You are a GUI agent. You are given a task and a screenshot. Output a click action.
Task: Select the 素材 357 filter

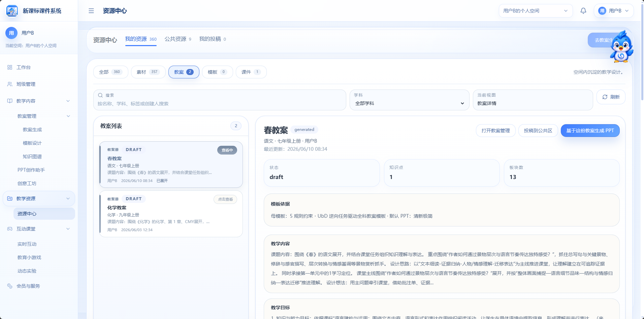[x=148, y=72]
